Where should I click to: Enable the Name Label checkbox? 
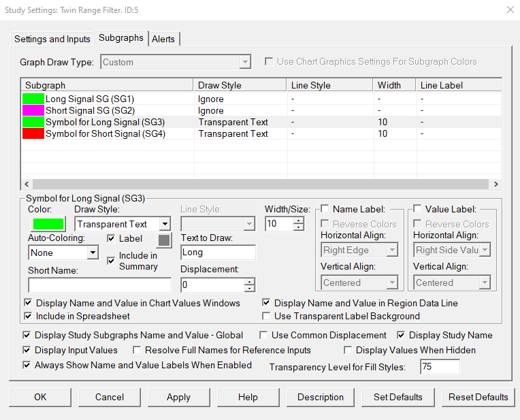click(x=325, y=209)
